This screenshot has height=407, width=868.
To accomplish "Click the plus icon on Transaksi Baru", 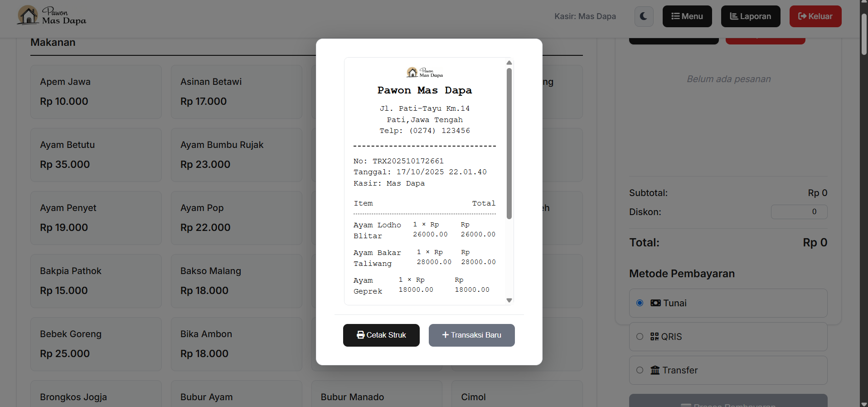I will pos(445,335).
